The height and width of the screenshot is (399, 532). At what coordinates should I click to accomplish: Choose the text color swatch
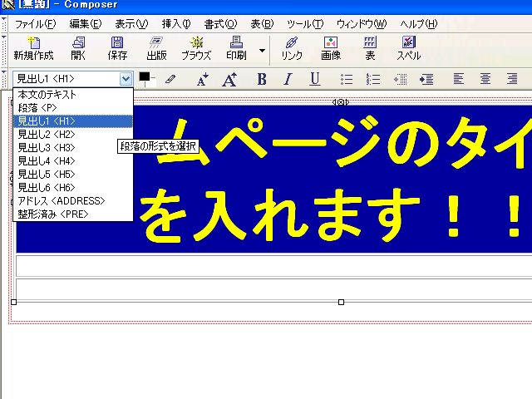pos(145,77)
